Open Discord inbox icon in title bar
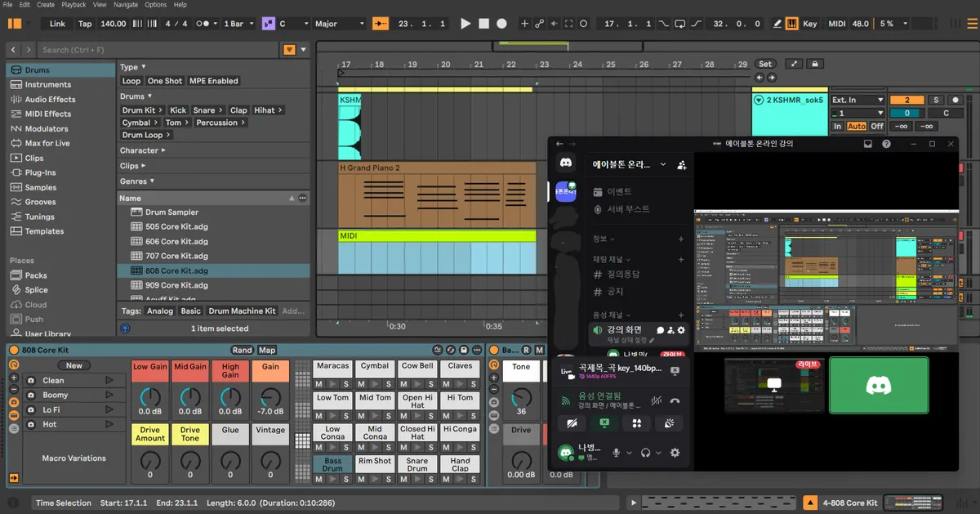Screen dimensions: 980x514 [x=869, y=144]
